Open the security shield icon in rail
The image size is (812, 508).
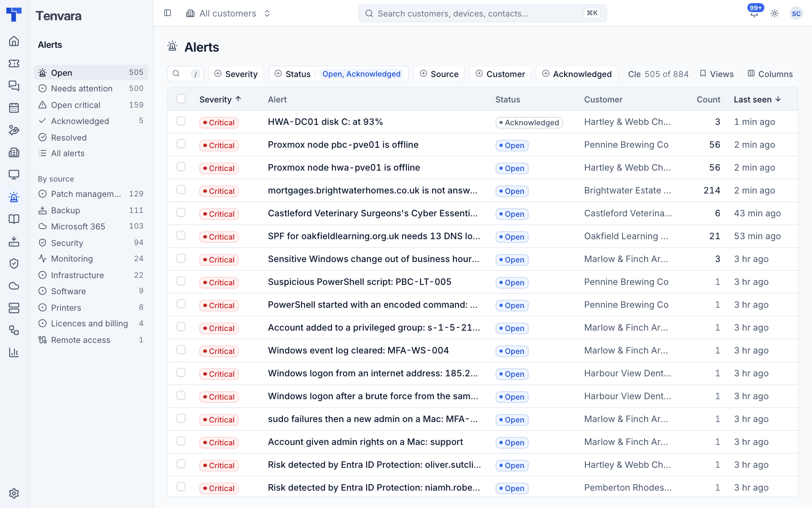tap(14, 263)
